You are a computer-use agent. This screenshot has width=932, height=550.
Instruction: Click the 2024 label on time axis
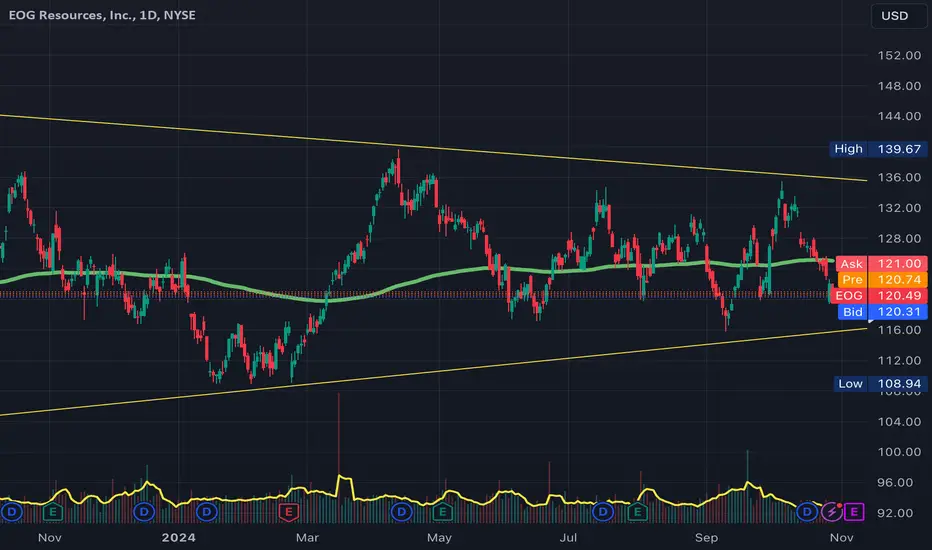(178, 538)
